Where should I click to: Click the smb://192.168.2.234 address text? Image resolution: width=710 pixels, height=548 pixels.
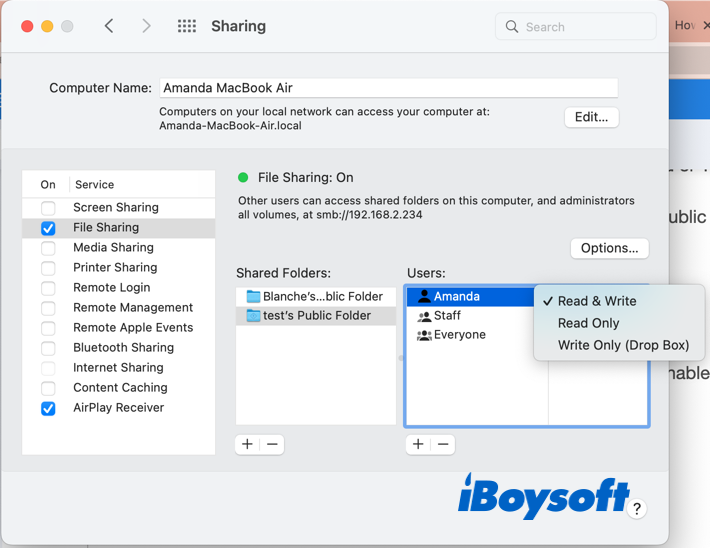click(x=369, y=215)
